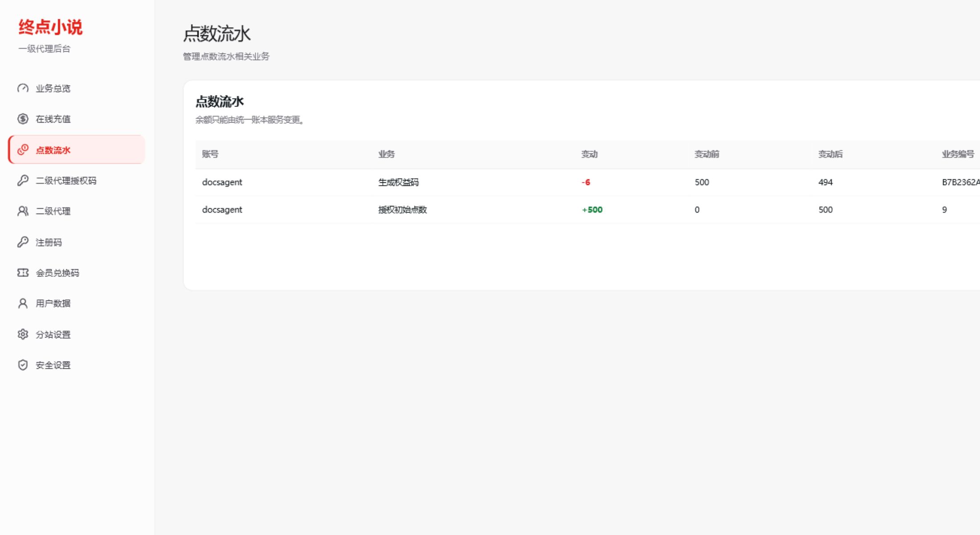The image size is (980, 535).
Task: Click the 注册码 key icon
Action: coord(23,242)
